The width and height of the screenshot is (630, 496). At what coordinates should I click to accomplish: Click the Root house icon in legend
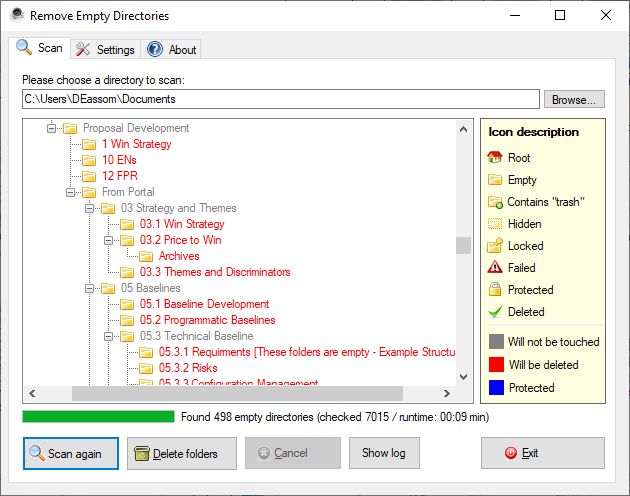tap(495, 157)
